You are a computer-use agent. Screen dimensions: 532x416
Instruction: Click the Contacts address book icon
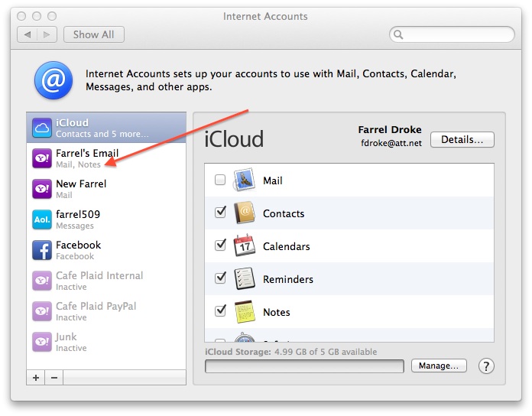[x=245, y=213]
